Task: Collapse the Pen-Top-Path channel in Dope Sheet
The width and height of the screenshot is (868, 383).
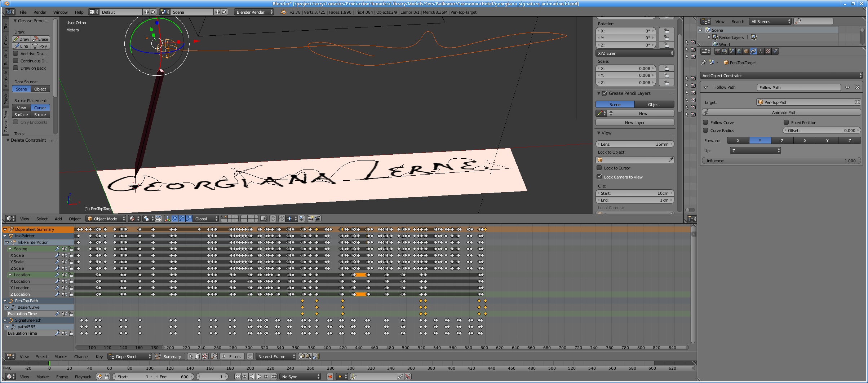Action: point(5,301)
